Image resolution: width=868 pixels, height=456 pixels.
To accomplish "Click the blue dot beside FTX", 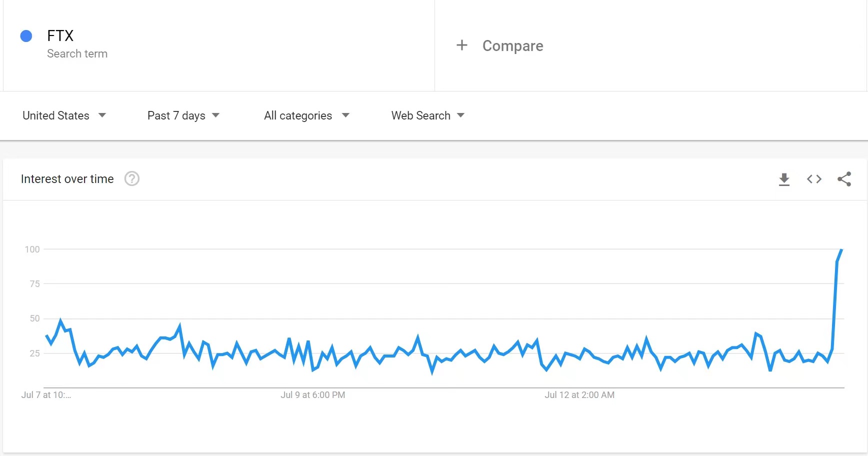I will (26, 36).
